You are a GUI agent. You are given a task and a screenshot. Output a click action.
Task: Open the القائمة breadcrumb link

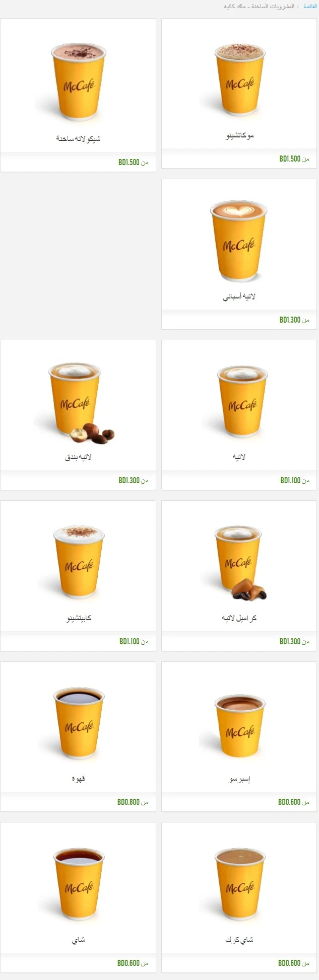310,7
